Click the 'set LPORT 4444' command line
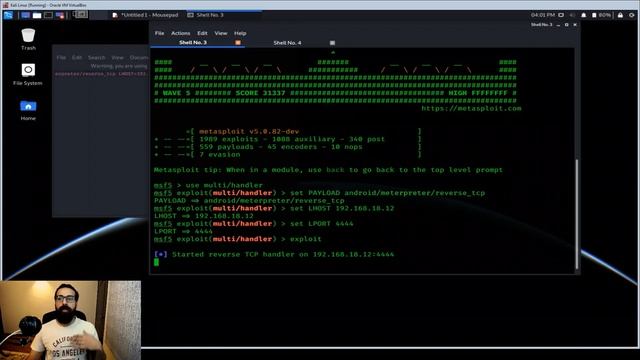 [x=253, y=224]
